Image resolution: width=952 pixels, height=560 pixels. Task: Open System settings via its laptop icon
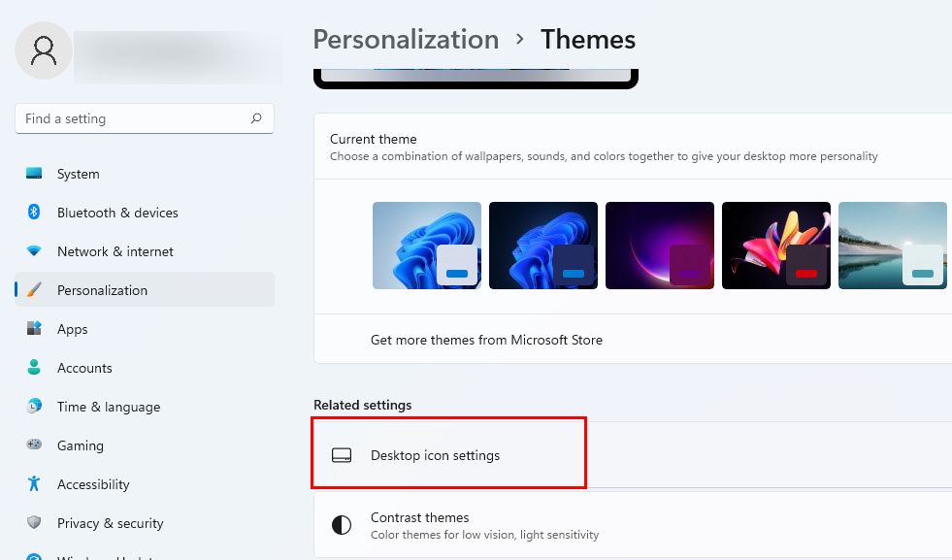pyautogui.click(x=32, y=174)
